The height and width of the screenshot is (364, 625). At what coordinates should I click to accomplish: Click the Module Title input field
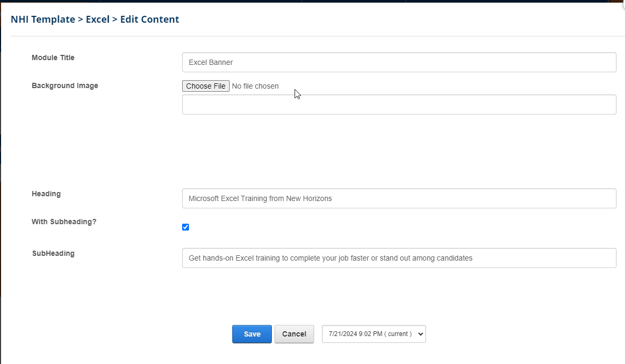point(399,62)
